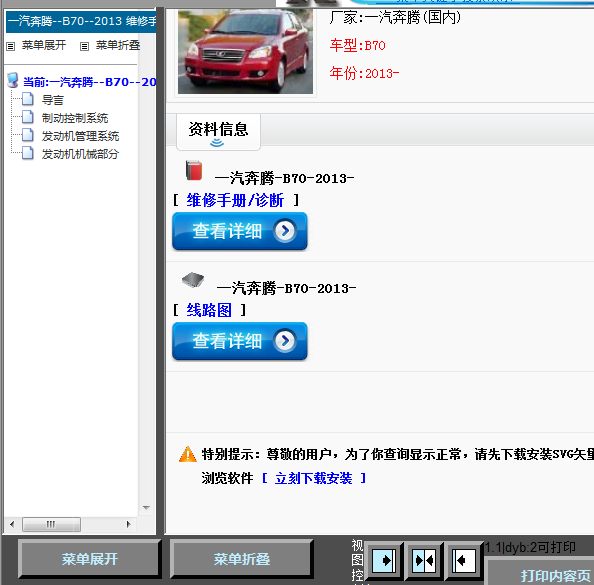Open the 维修手册/诊断 link
This screenshot has width=594, height=585.
[x=235, y=200]
